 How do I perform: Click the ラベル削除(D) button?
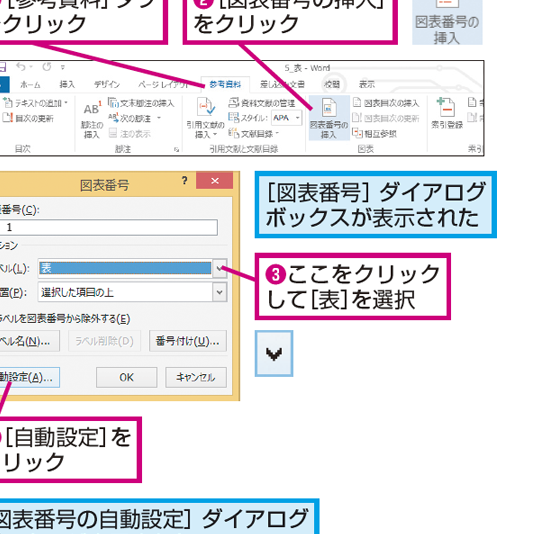(104, 341)
